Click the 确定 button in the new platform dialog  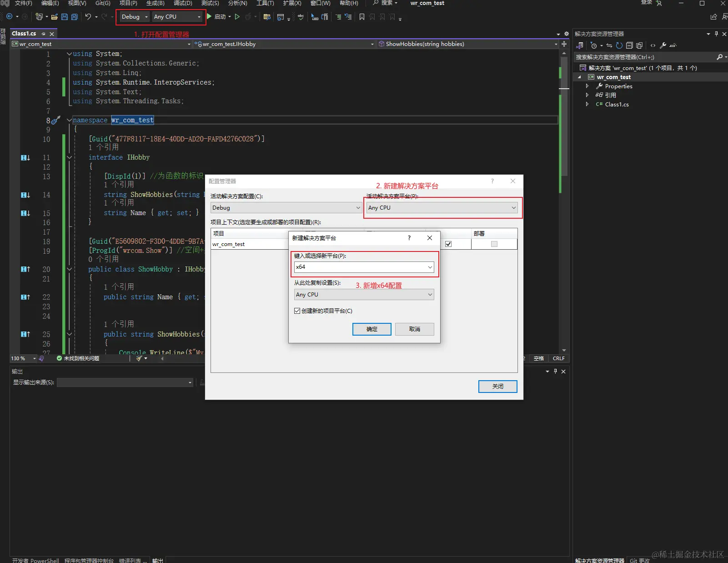(x=372, y=329)
